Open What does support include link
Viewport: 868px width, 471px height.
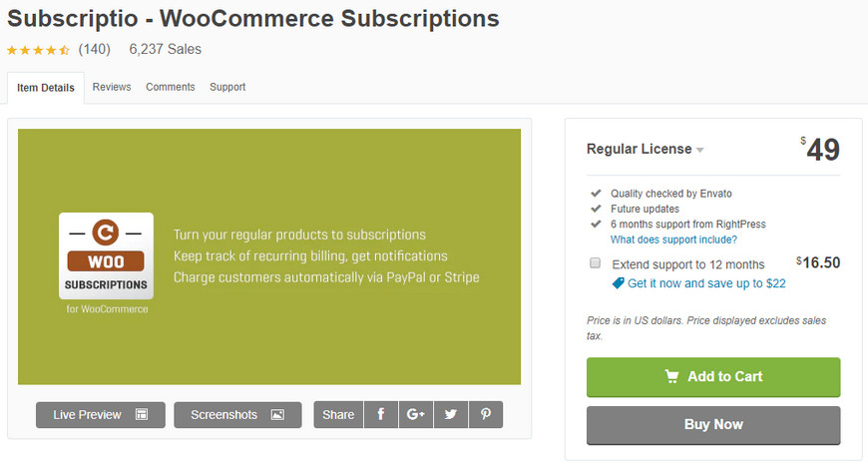click(673, 239)
